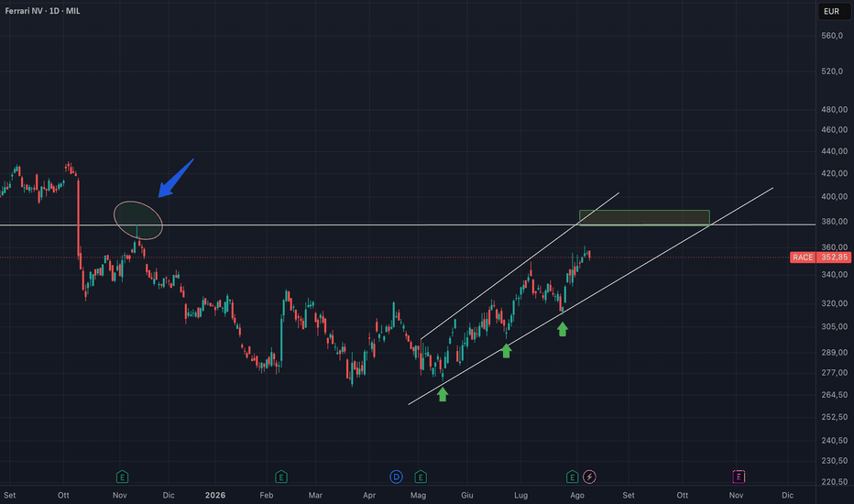Click the 560,0 price axis label

coord(832,36)
